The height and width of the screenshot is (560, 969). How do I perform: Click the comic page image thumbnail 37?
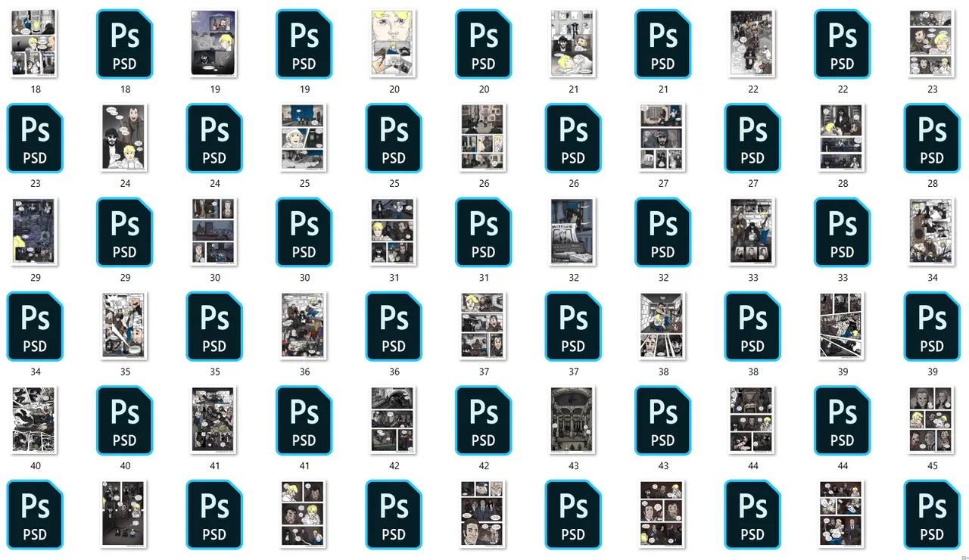(484, 327)
